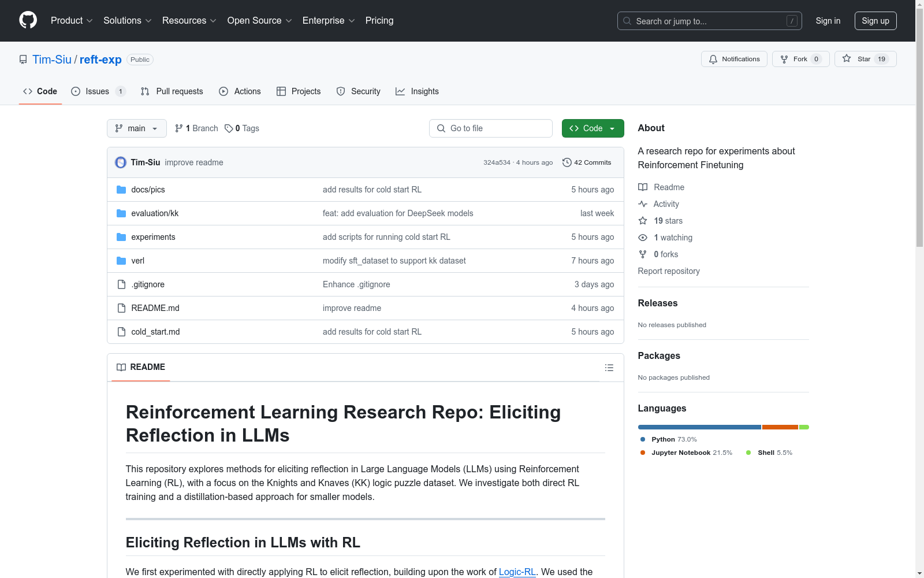Click the Go to file search field
This screenshot has width=924, height=578.
point(491,128)
